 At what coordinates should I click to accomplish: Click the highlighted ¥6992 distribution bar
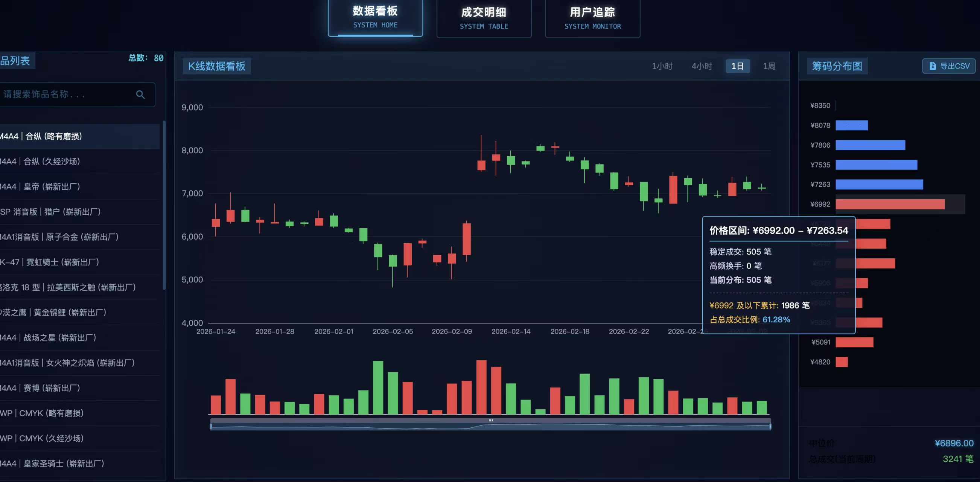click(890, 204)
